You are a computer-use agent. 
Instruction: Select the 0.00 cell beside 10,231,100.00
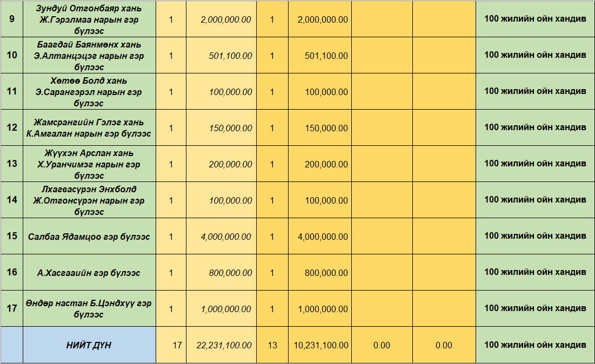pyautogui.click(x=382, y=345)
